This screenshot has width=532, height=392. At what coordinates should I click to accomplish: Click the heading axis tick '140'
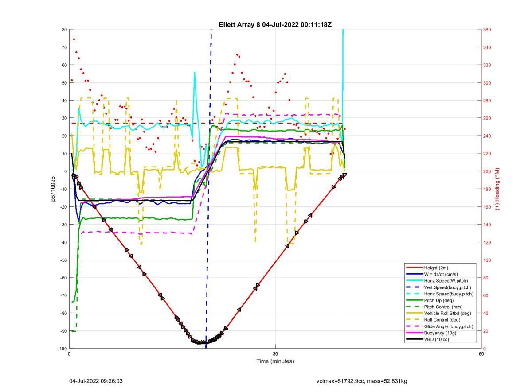pyautogui.click(x=487, y=225)
